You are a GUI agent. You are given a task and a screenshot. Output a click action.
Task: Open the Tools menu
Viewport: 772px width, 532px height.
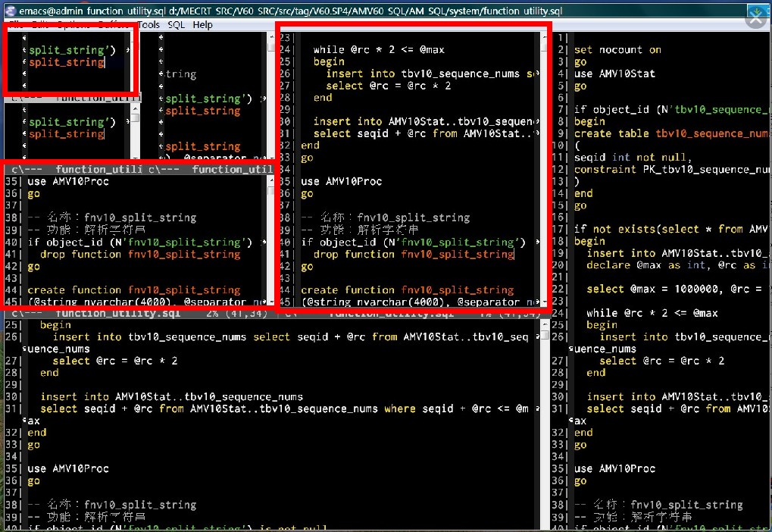coord(148,24)
